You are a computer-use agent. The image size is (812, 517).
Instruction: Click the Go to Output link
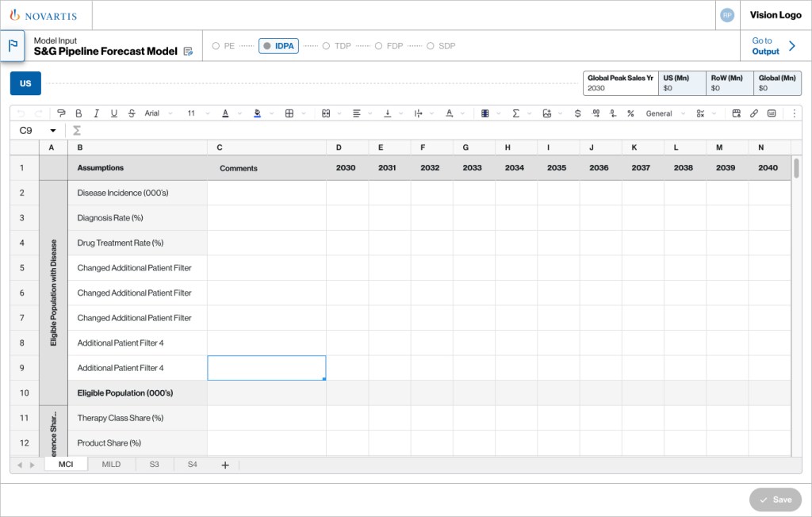[x=773, y=46]
